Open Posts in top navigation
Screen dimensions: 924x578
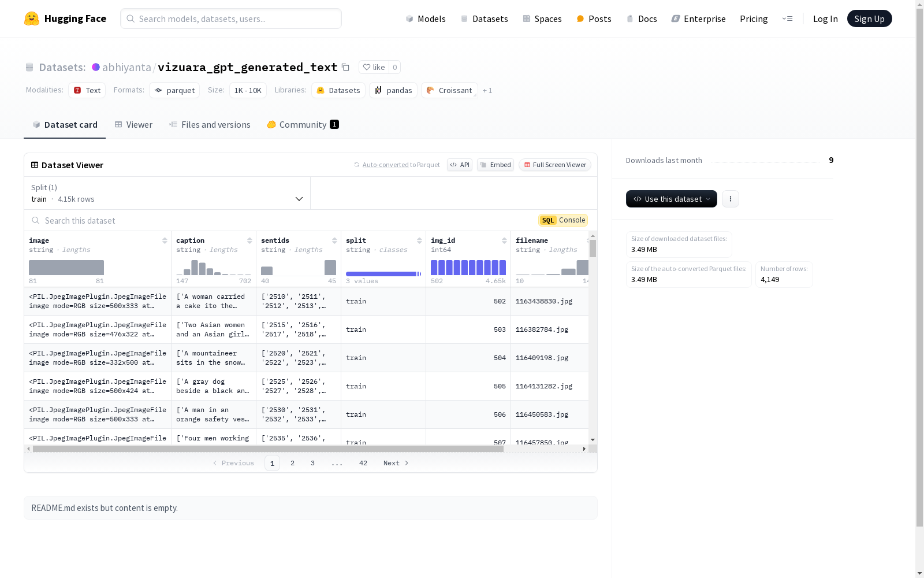pyautogui.click(x=594, y=18)
